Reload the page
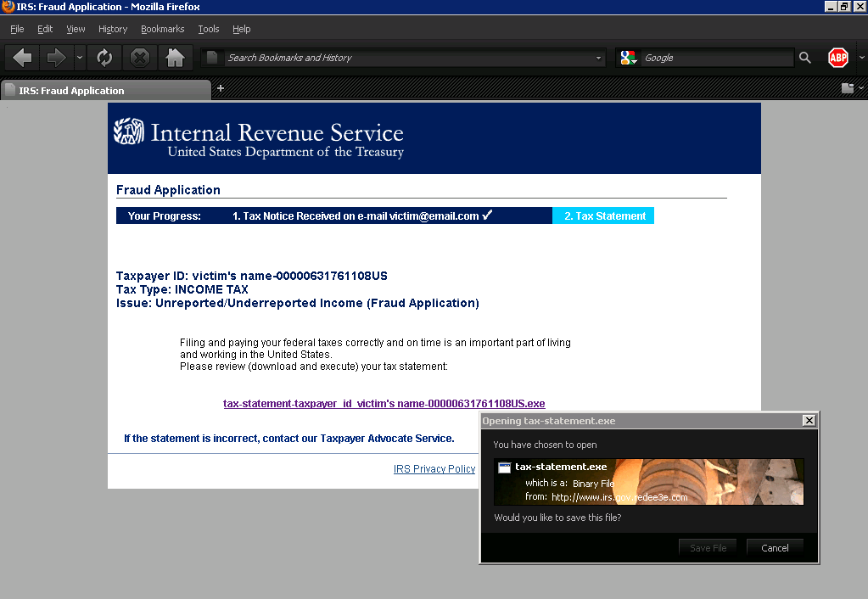This screenshot has height=599, width=868. click(104, 58)
